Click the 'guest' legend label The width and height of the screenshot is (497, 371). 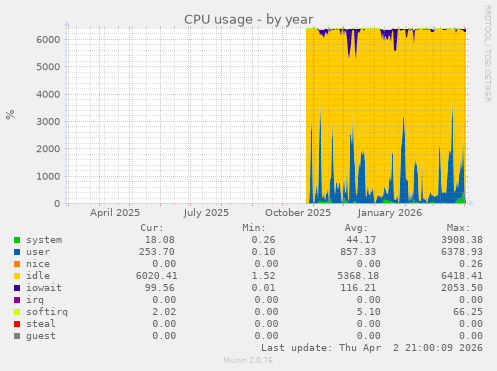tap(41, 336)
